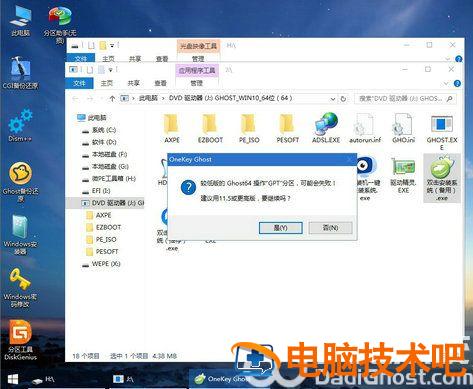Open the 查看 tab in front Explorer window
This screenshot has height=389, width=473.
[x=160, y=83]
